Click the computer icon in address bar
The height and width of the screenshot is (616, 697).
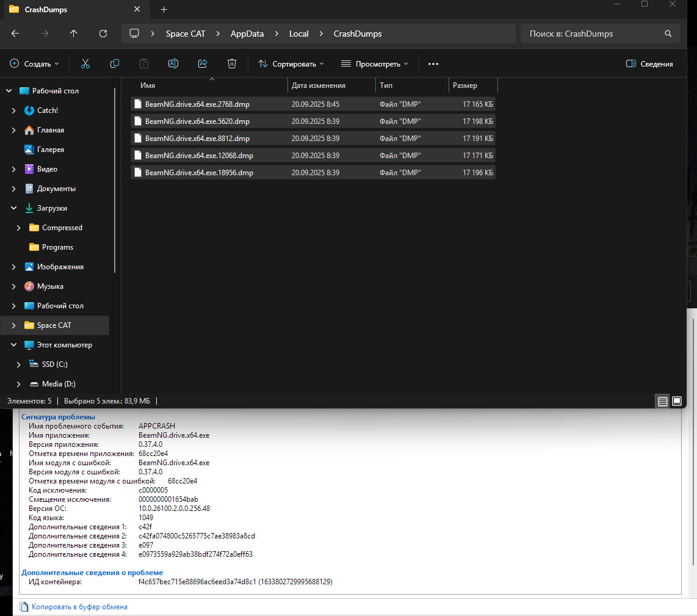(x=134, y=34)
